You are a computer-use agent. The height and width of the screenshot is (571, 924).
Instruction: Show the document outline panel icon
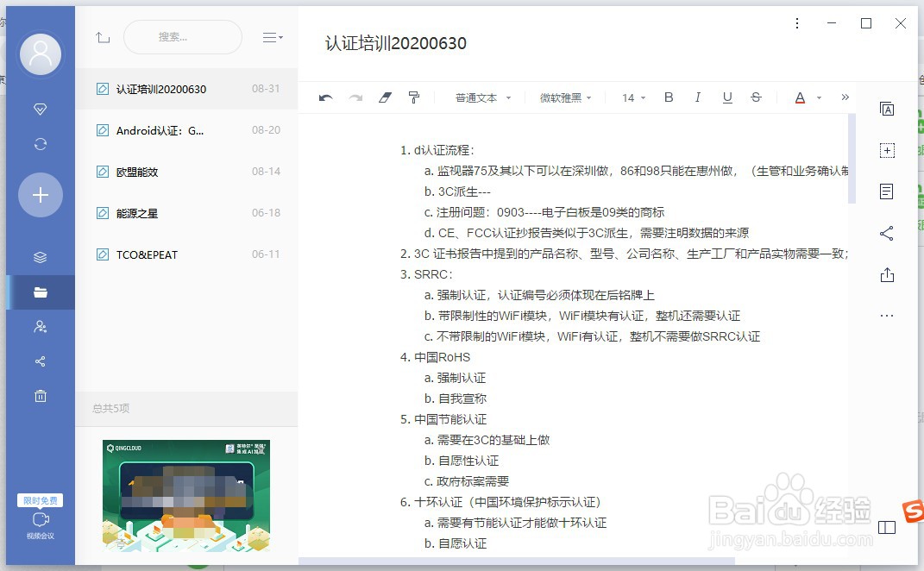pos(887,191)
